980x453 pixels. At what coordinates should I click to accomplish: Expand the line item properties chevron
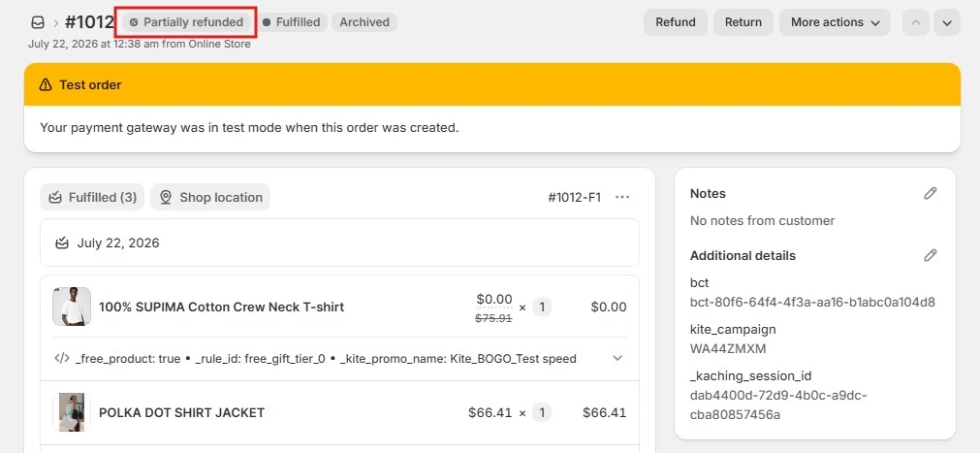pos(617,359)
